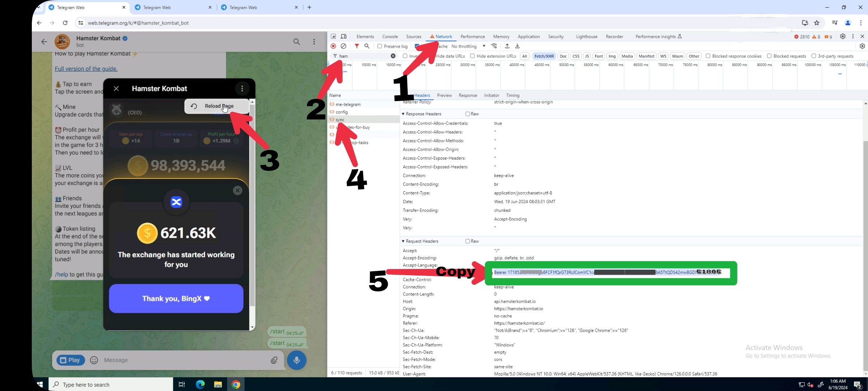Click the record network log icon

tap(333, 46)
